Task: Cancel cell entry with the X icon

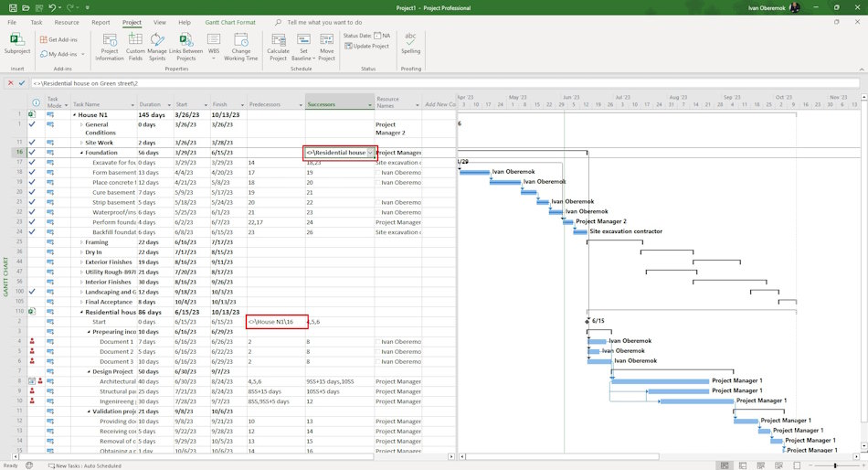Action: (x=10, y=83)
